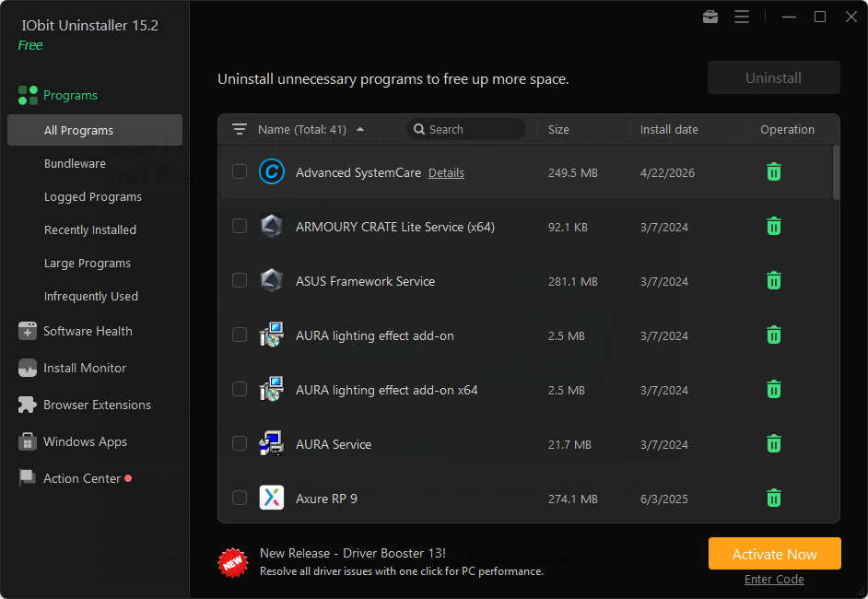
Task: Sort by the Size column header
Action: point(558,130)
